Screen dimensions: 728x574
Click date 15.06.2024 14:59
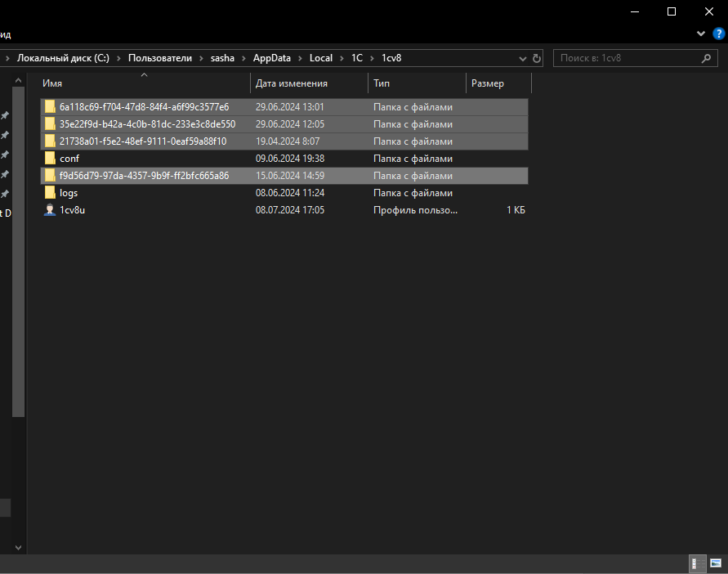click(290, 176)
